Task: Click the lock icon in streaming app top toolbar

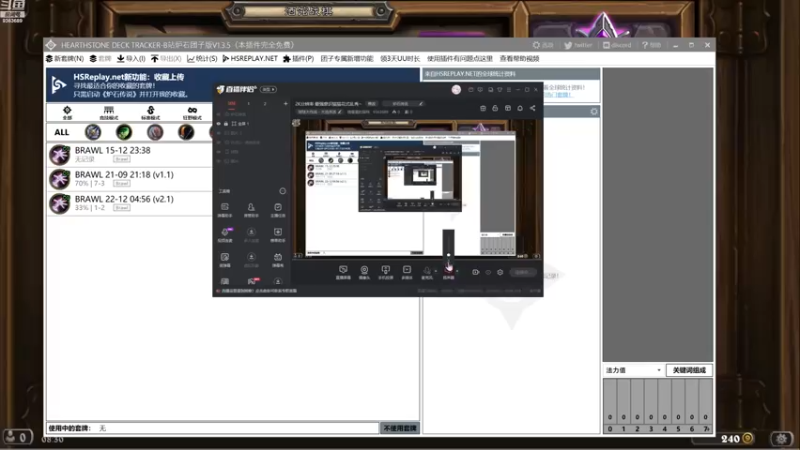Action: (x=495, y=108)
